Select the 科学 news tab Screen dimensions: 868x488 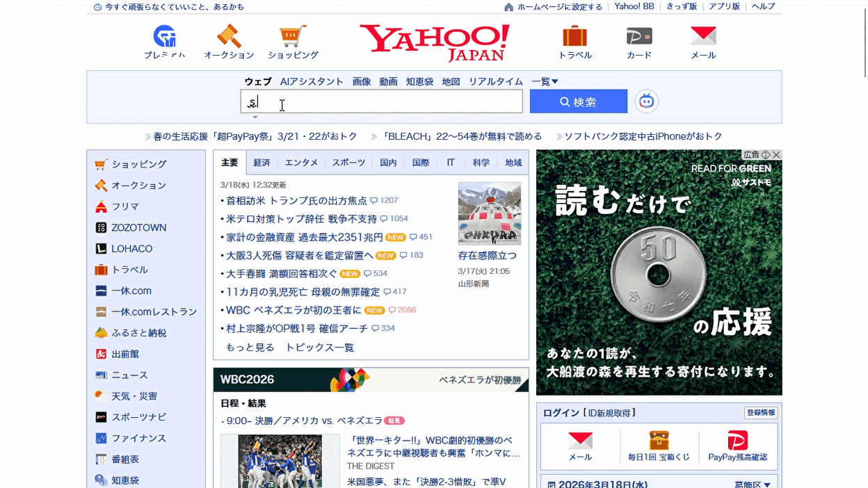(481, 163)
